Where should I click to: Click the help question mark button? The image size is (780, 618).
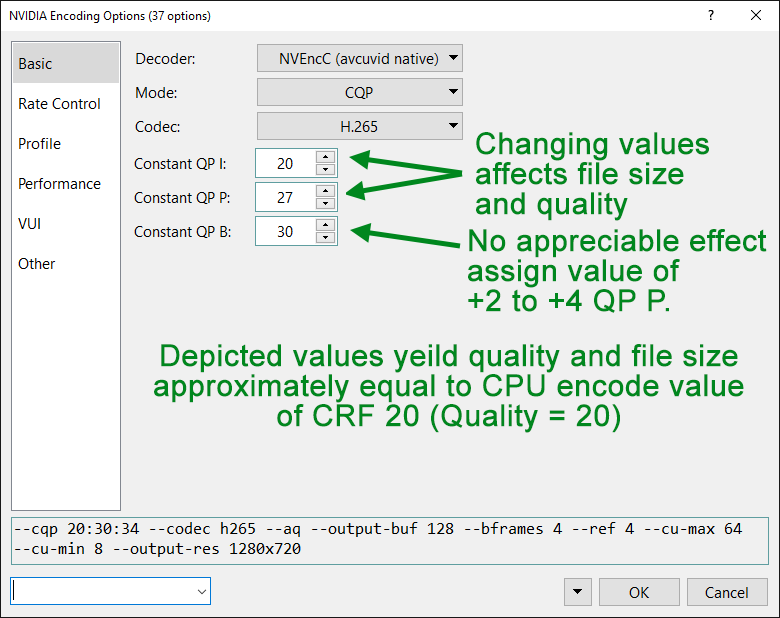(711, 15)
